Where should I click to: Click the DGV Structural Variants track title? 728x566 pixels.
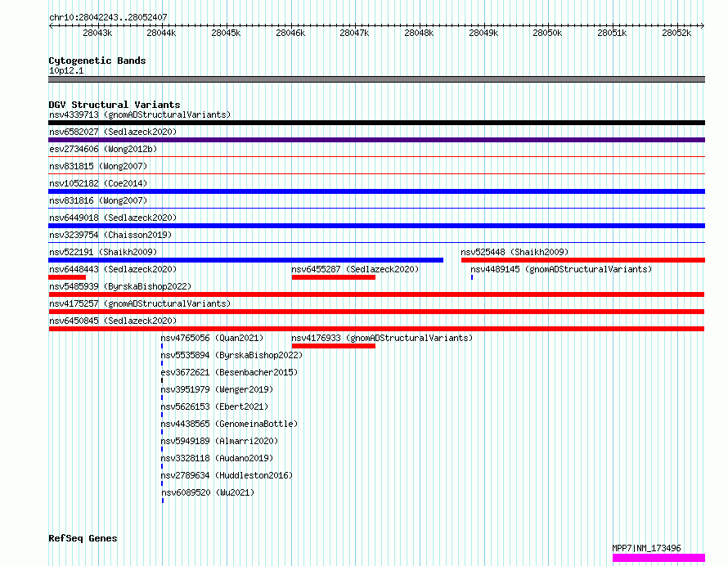[115, 105]
